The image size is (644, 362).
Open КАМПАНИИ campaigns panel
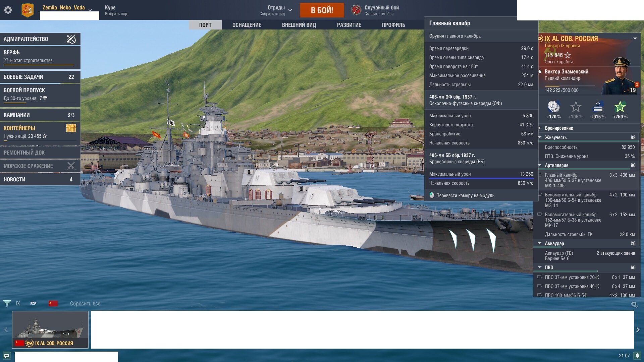[x=40, y=115]
